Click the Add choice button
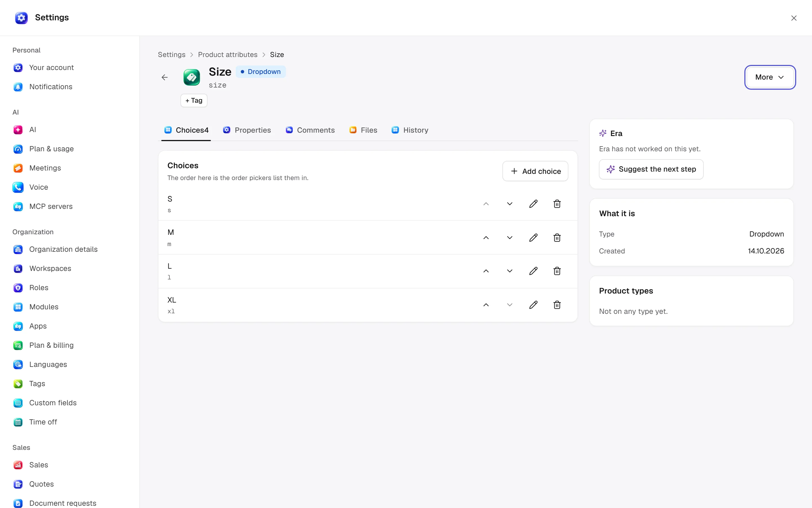Screen dimensions: 812x508 click(x=535, y=171)
